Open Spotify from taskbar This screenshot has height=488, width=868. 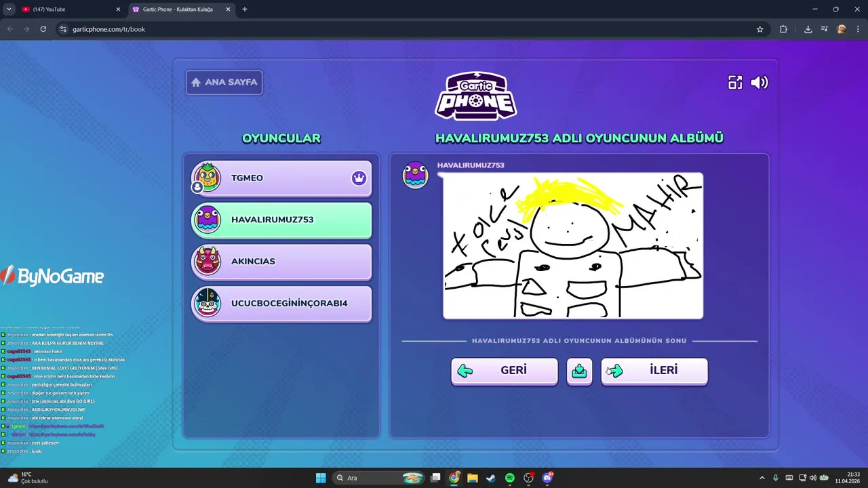point(510,478)
